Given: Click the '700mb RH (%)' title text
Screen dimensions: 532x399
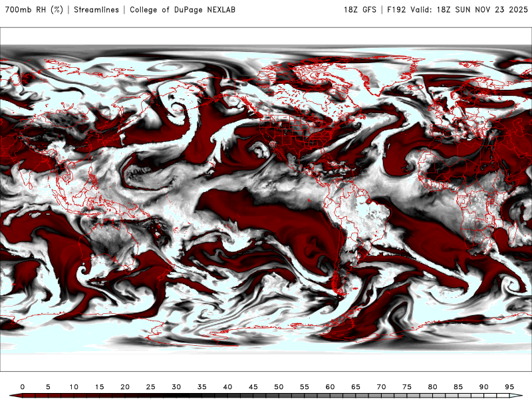Looking at the screenshot, I should (34, 10).
